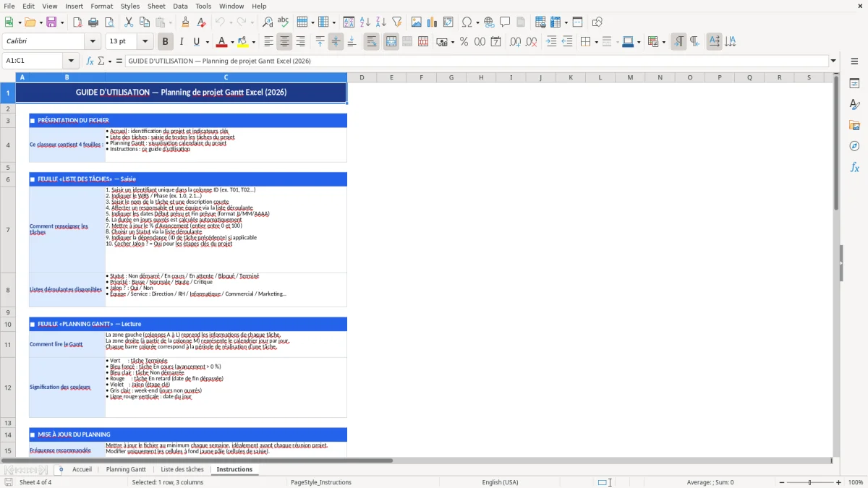Select the Clone Formatting paintbrush

pyautogui.click(x=185, y=22)
